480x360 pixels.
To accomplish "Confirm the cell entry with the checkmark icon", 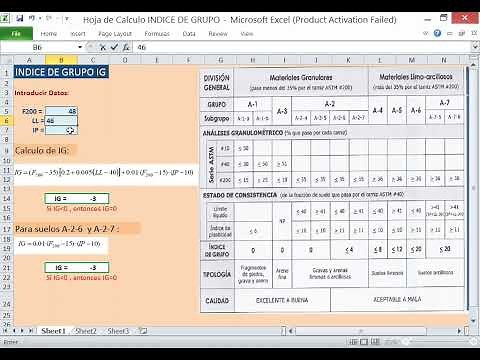I will [114, 47].
